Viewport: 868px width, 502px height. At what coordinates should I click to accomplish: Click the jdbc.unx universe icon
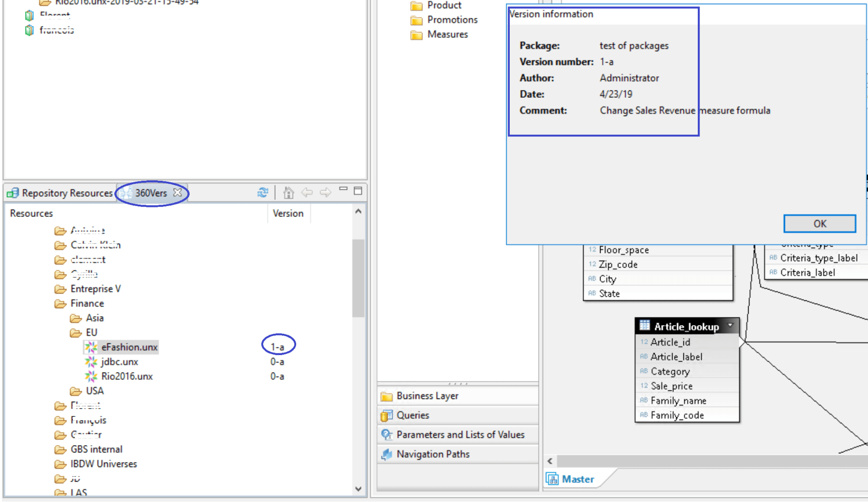click(91, 362)
